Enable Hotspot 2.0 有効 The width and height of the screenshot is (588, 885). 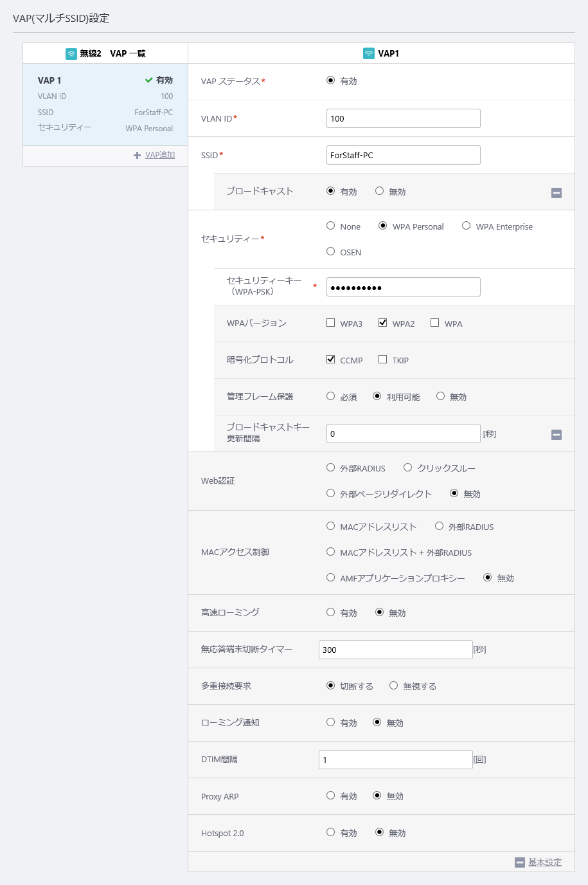click(x=330, y=832)
